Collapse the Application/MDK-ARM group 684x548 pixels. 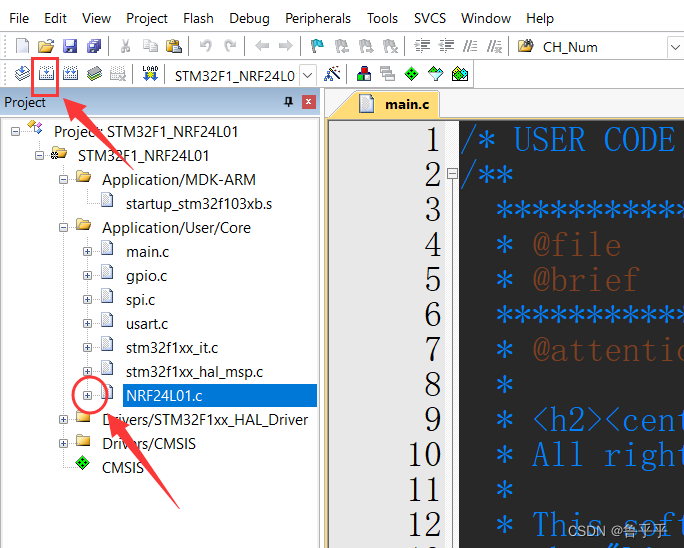63,179
